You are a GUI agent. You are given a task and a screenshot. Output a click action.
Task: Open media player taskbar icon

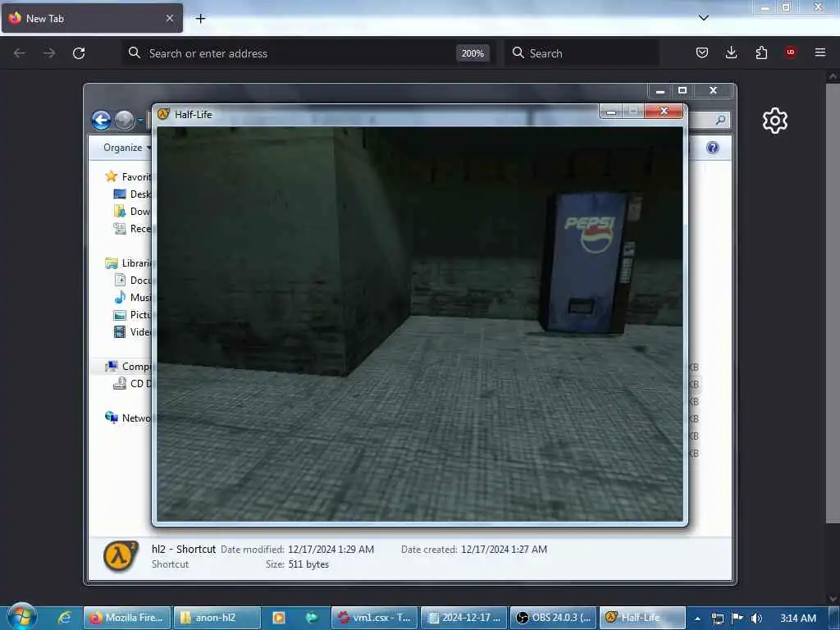pyautogui.click(x=279, y=618)
